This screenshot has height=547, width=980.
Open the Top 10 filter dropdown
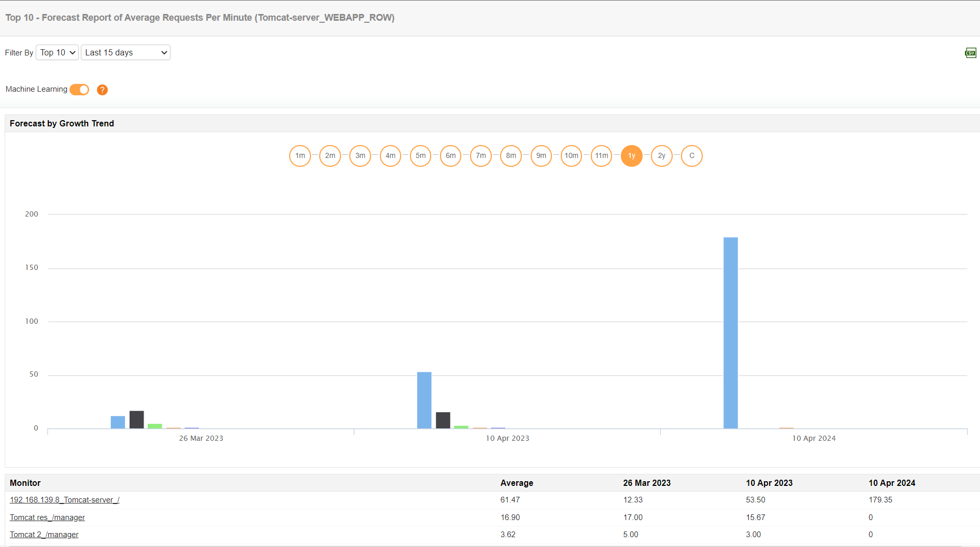58,52
